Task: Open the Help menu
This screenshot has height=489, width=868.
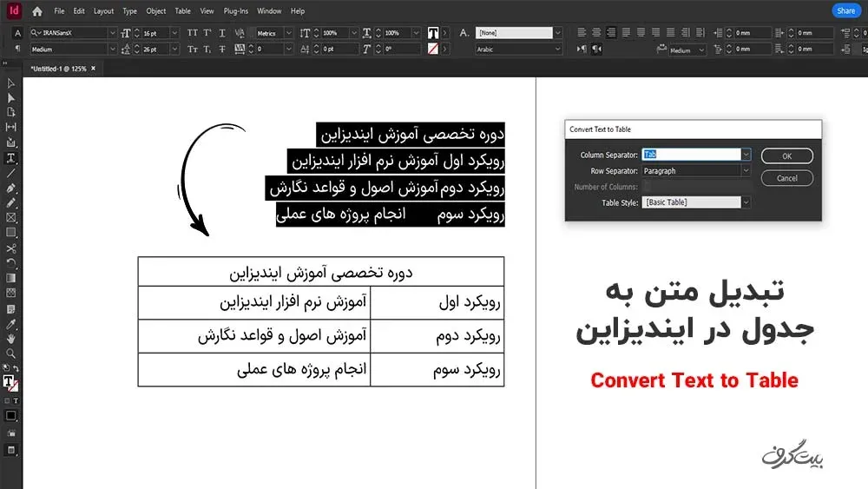Action: 298,11
